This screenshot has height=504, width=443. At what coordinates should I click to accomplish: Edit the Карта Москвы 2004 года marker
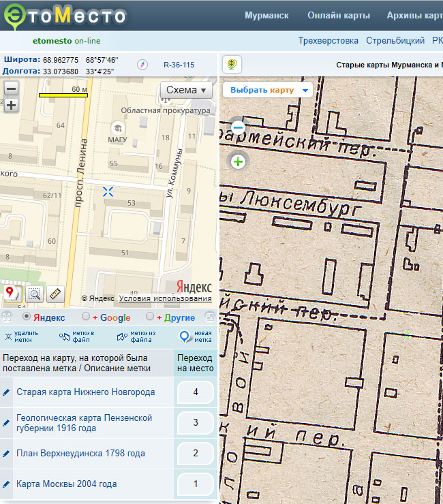pyautogui.click(x=6, y=484)
